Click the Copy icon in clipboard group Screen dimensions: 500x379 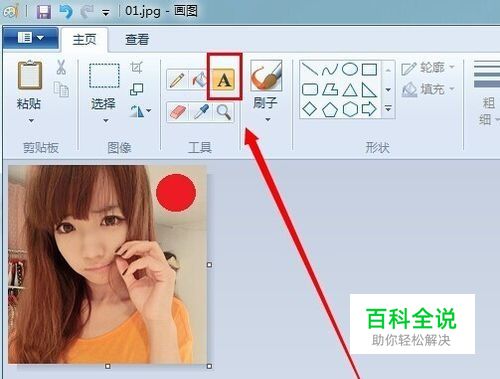(x=61, y=89)
